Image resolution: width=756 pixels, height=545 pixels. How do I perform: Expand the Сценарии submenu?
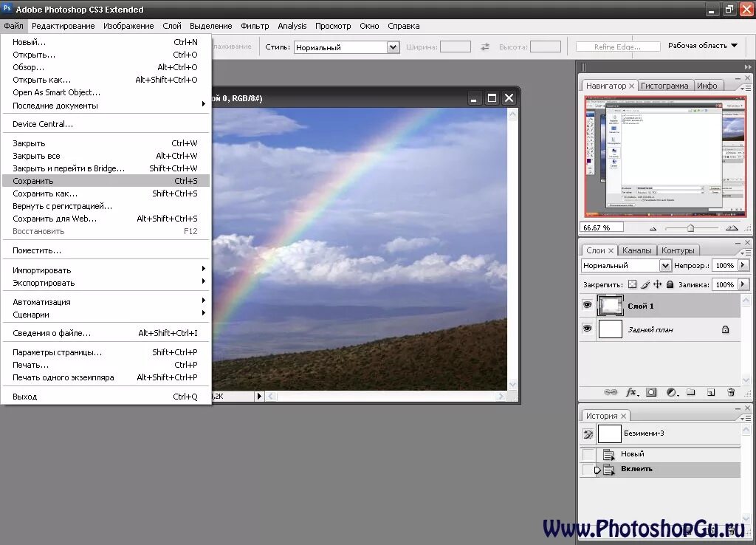(x=204, y=312)
